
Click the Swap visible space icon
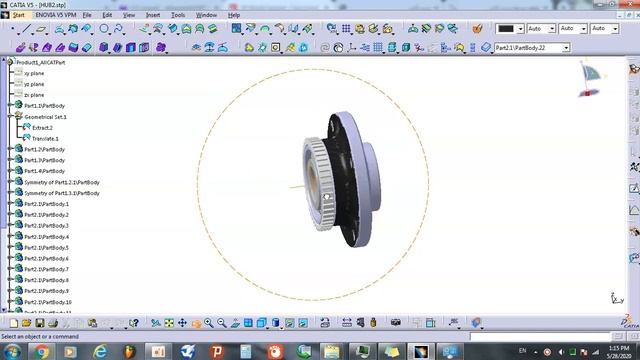pyautogui.click(x=303, y=323)
